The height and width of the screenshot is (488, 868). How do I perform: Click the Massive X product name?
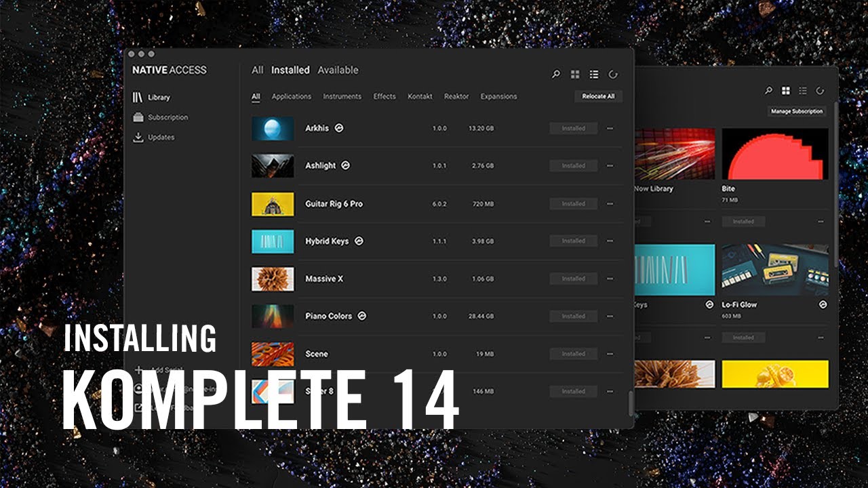(x=324, y=279)
